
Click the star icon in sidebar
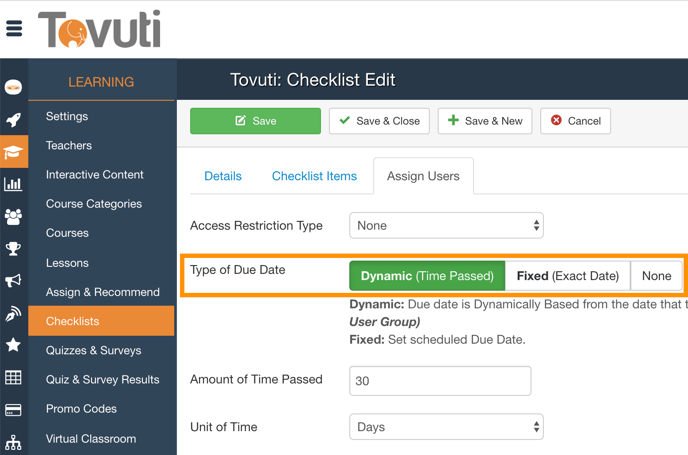tap(13, 345)
